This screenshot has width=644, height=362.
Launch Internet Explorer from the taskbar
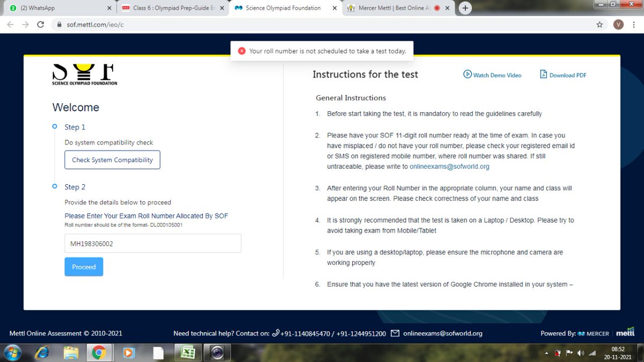[x=42, y=353]
